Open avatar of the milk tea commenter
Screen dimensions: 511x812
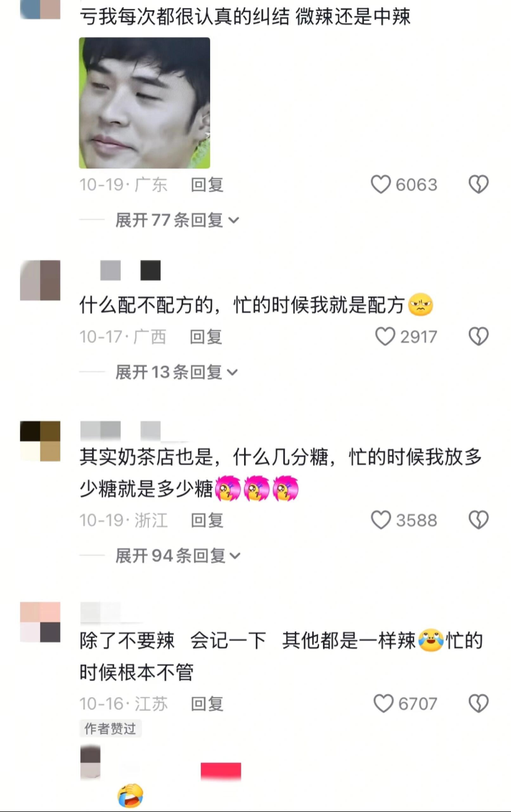pyautogui.click(x=40, y=441)
